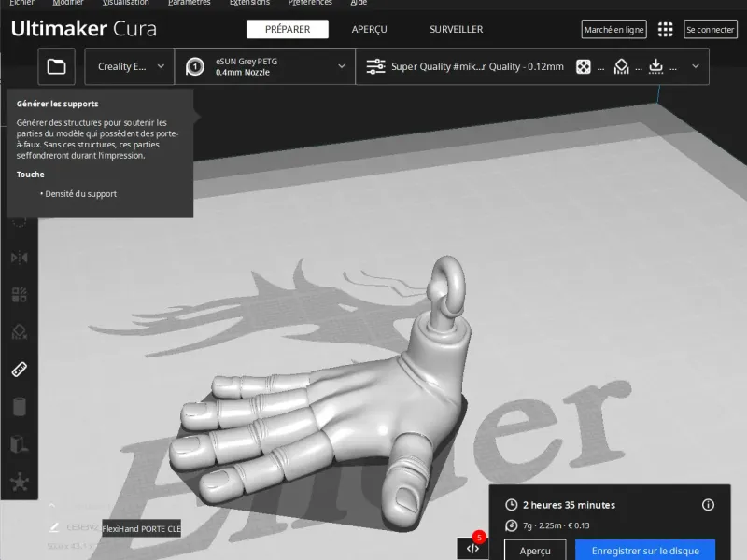Open the Aide menu

[x=359, y=3]
